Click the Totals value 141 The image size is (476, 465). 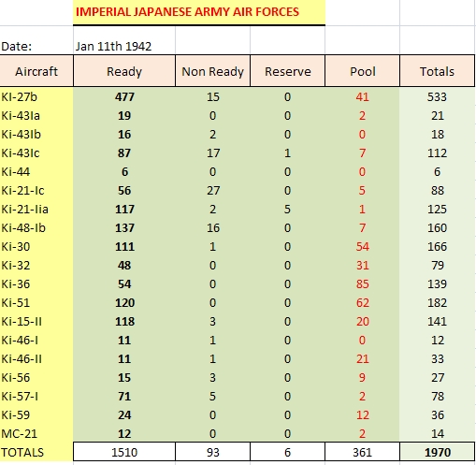pos(437,322)
